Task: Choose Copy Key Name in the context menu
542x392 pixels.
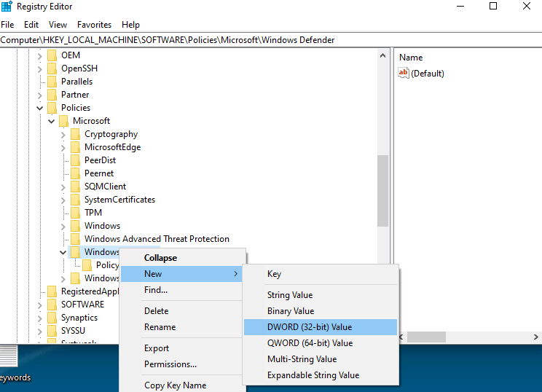Action: click(x=182, y=385)
